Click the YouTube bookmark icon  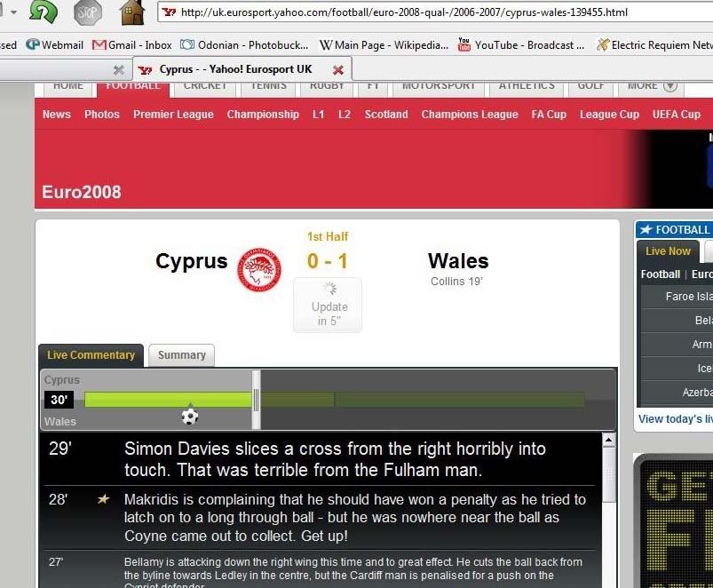463,44
